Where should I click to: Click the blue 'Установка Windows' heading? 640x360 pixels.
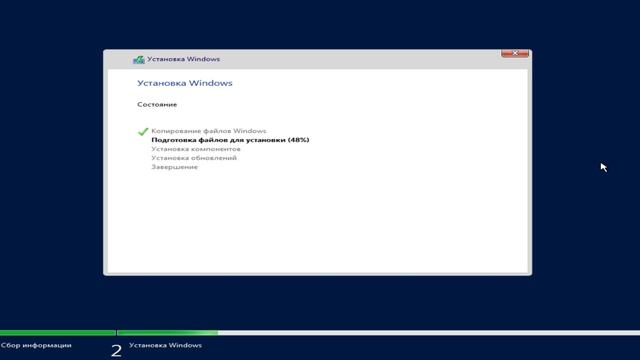185,83
